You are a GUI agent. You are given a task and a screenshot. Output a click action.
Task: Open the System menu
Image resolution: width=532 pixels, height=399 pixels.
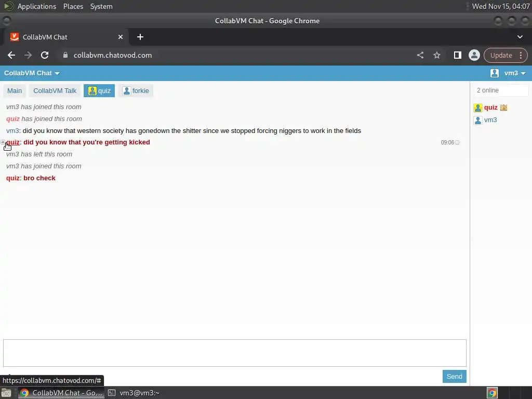pos(101,6)
